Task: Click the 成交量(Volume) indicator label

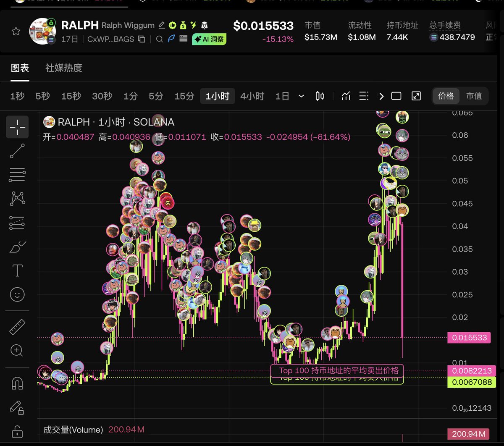Action: tap(73, 430)
